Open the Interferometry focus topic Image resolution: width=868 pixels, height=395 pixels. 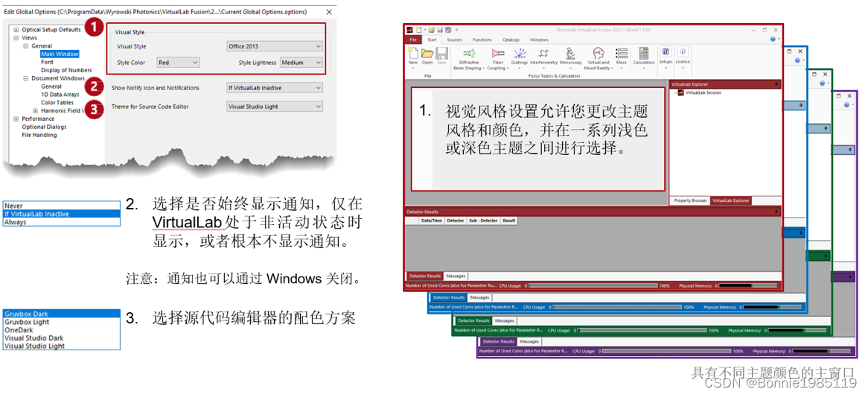click(543, 58)
